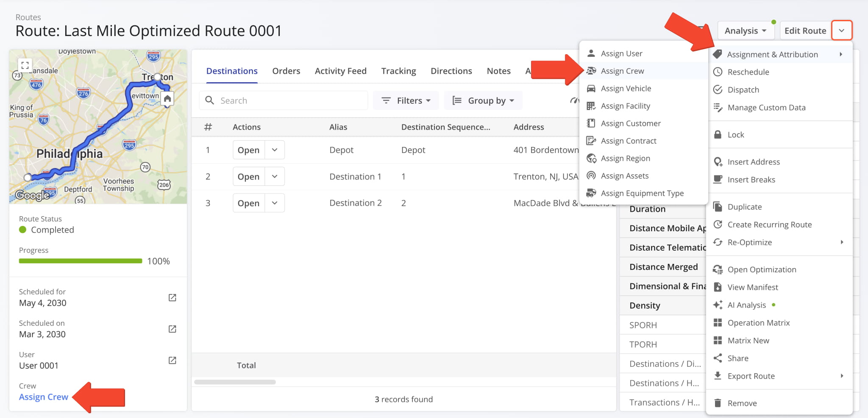Click the horizontal scrollbar under the table
This screenshot has width=868, height=418.
tap(235, 382)
